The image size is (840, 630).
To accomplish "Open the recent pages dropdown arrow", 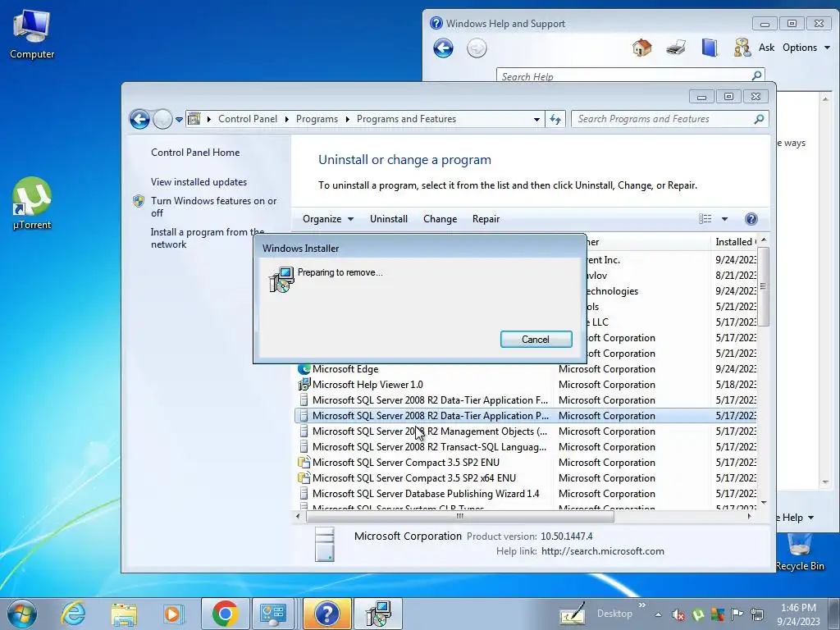I will tap(179, 120).
